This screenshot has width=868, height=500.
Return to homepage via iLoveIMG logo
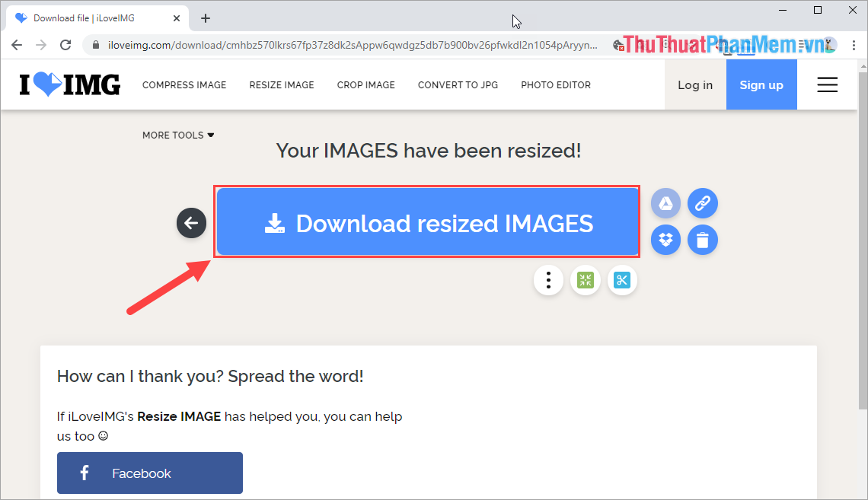(x=69, y=84)
